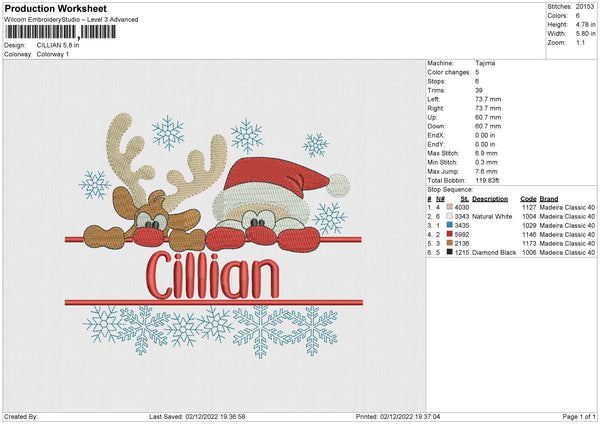
Task: Click the red 5992 thread swatch
Action: coord(449,234)
